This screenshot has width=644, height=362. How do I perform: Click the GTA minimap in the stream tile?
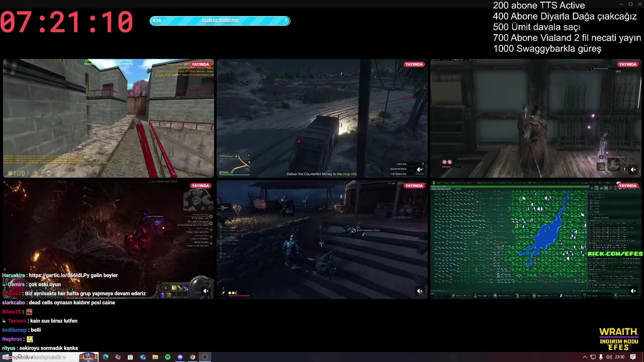click(234, 164)
